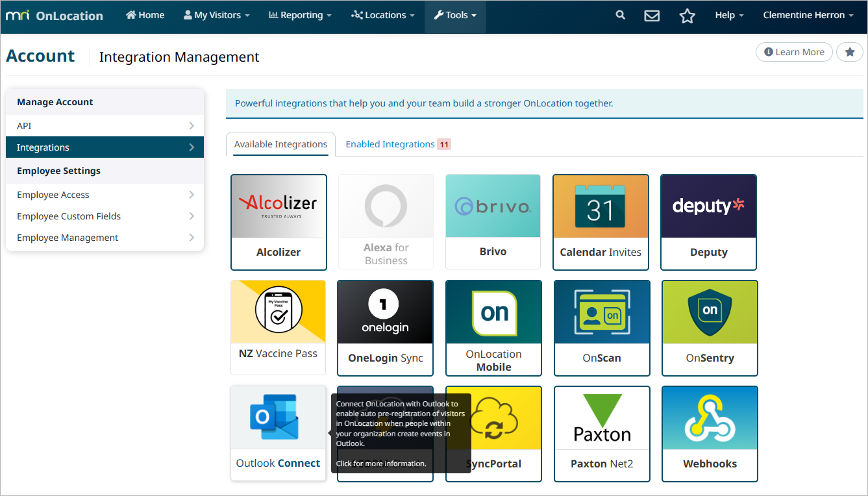868x496 pixels.
Task: Open the mail envelope icon
Action: (652, 16)
